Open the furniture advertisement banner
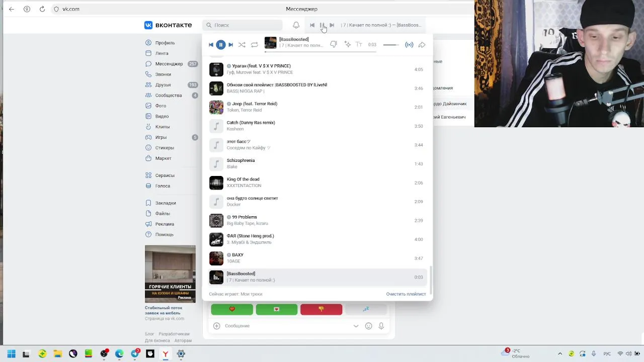This screenshot has height=362, width=644. (x=170, y=274)
